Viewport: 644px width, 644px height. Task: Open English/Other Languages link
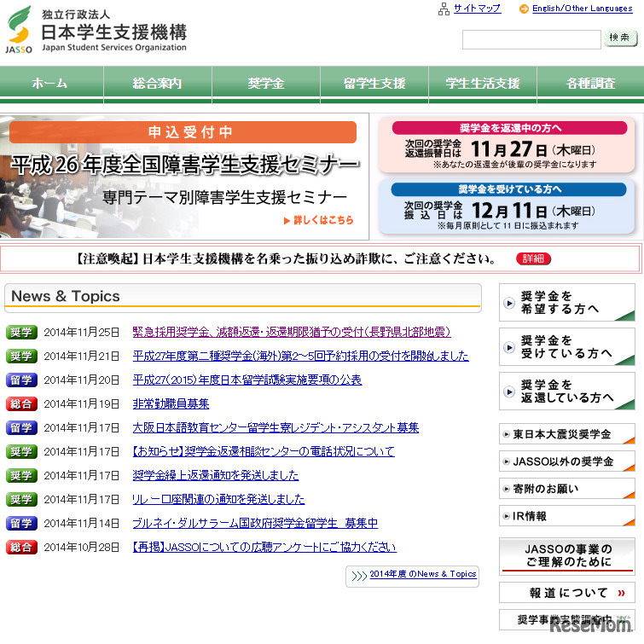coord(583,9)
